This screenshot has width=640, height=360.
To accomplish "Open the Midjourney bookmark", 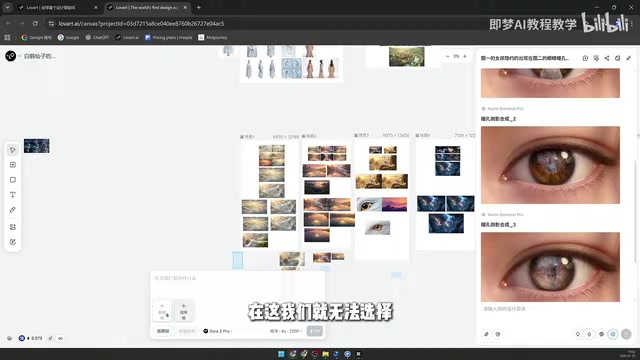I will coord(213,38).
